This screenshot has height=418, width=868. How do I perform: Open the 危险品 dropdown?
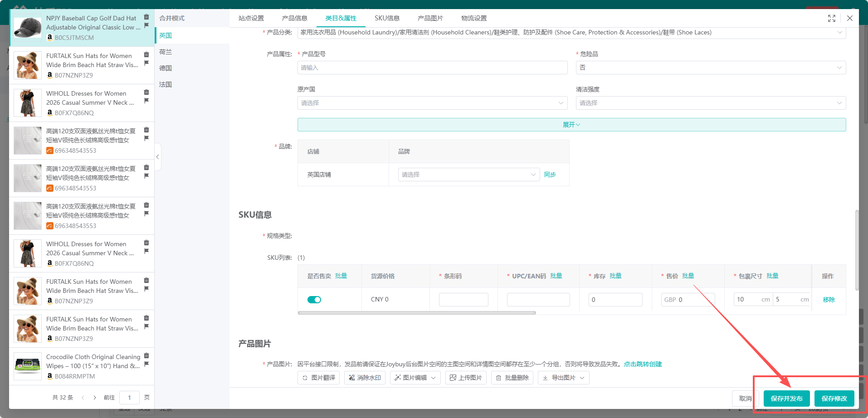(710, 68)
